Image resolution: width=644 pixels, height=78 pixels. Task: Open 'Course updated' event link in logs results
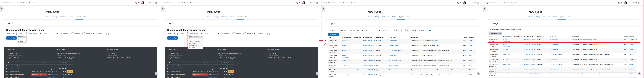(x=393, y=45)
